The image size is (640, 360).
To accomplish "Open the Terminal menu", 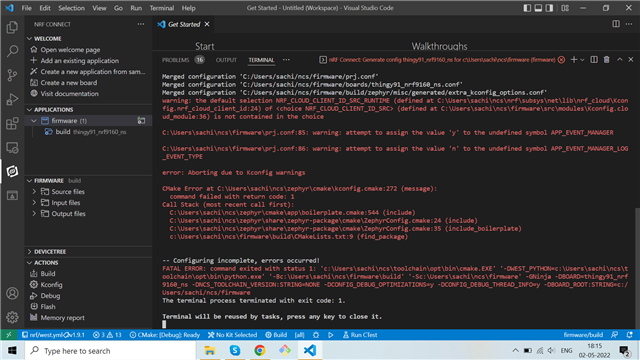I will pos(162,8).
